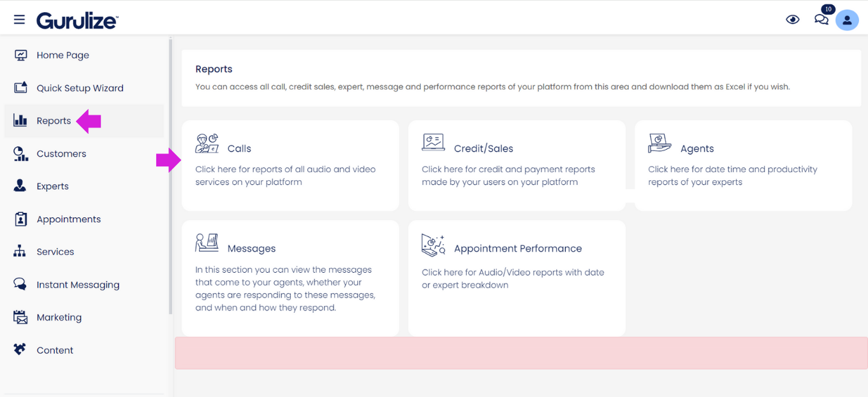
Task: Click the eye preview icon in header
Action: (x=792, y=20)
